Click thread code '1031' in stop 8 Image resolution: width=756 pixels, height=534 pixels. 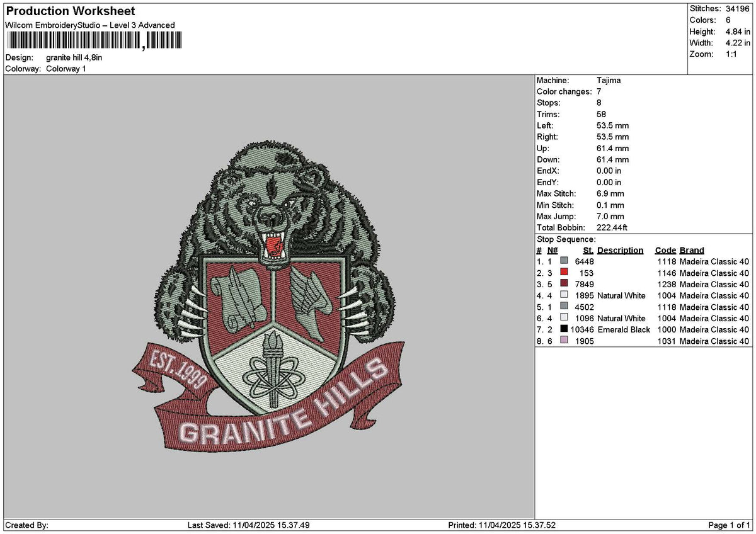click(667, 341)
